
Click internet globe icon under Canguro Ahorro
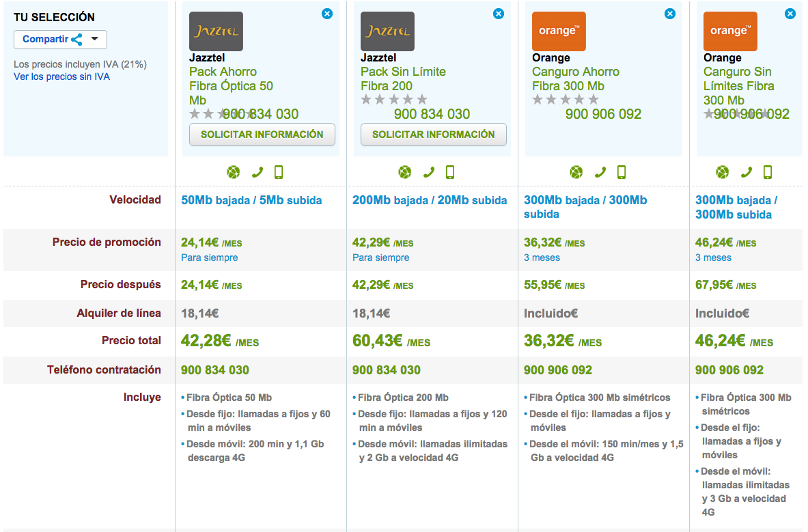click(x=576, y=172)
